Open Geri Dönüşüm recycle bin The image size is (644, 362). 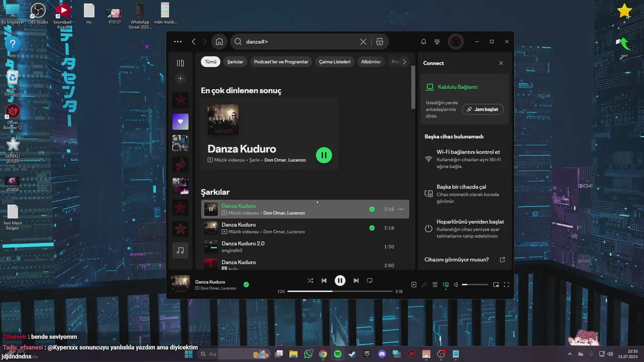click(13, 83)
